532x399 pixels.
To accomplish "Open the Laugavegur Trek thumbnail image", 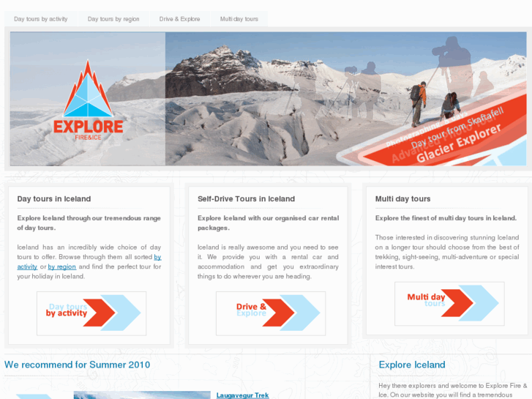I will coord(142,395).
